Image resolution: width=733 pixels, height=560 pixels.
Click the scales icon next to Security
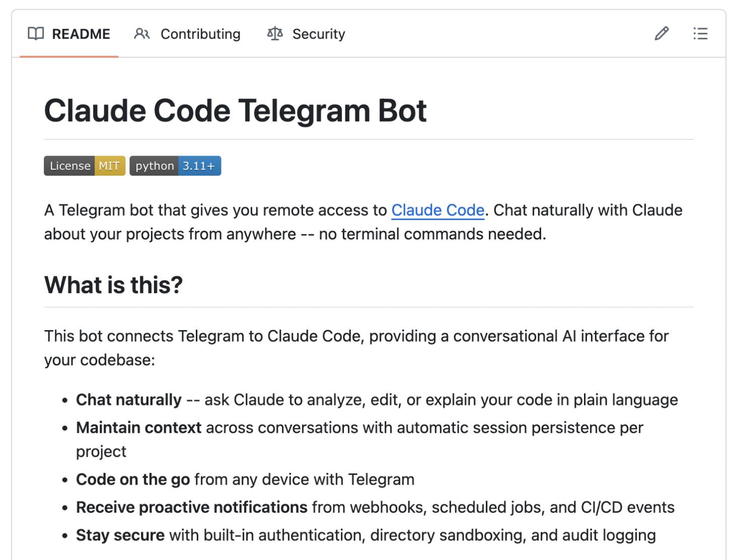click(x=275, y=34)
